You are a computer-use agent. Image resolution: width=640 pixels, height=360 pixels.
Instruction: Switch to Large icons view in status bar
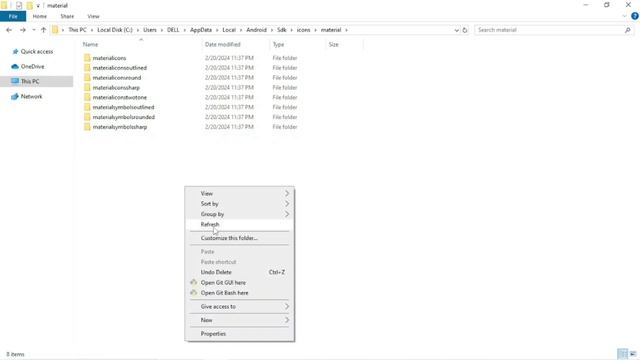(633, 354)
